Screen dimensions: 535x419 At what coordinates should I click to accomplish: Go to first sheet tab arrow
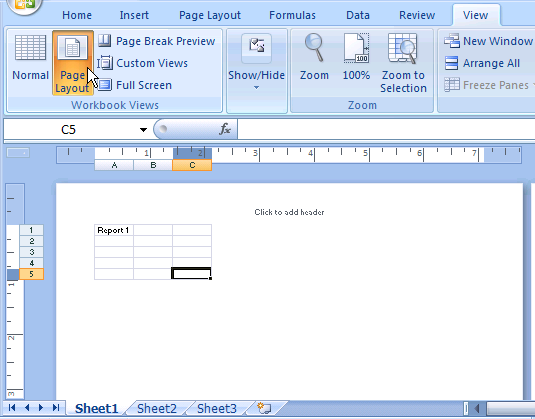pos(12,407)
